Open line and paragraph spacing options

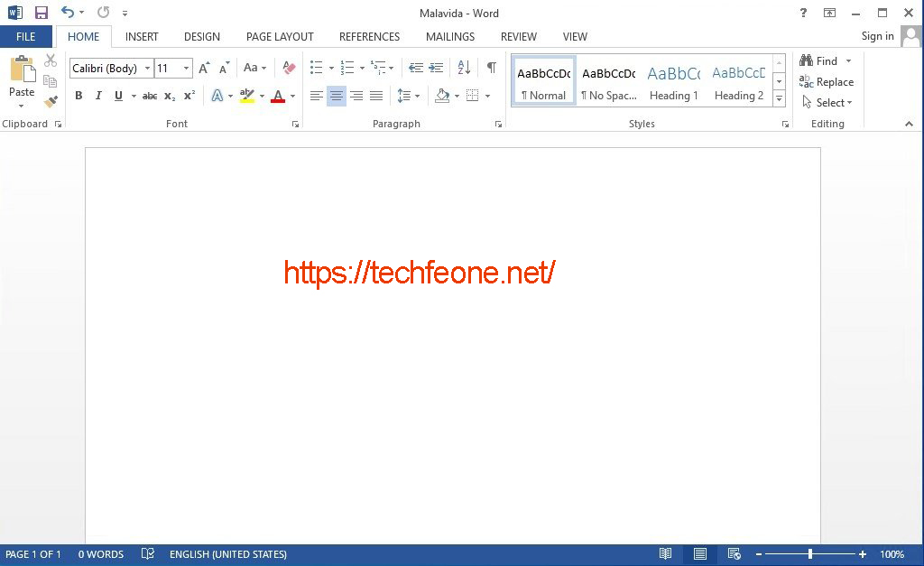pyautogui.click(x=408, y=96)
